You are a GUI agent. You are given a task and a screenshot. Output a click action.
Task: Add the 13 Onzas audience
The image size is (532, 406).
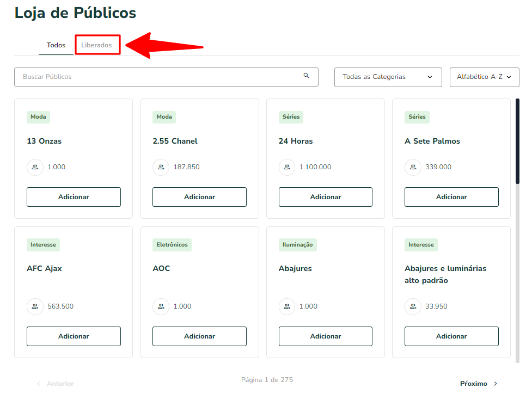[74, 197]
